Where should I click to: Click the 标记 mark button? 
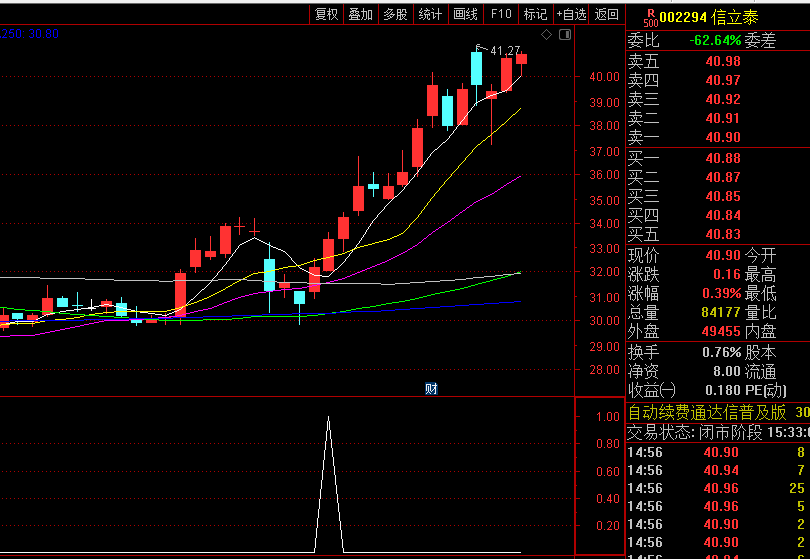pos(535,14)
